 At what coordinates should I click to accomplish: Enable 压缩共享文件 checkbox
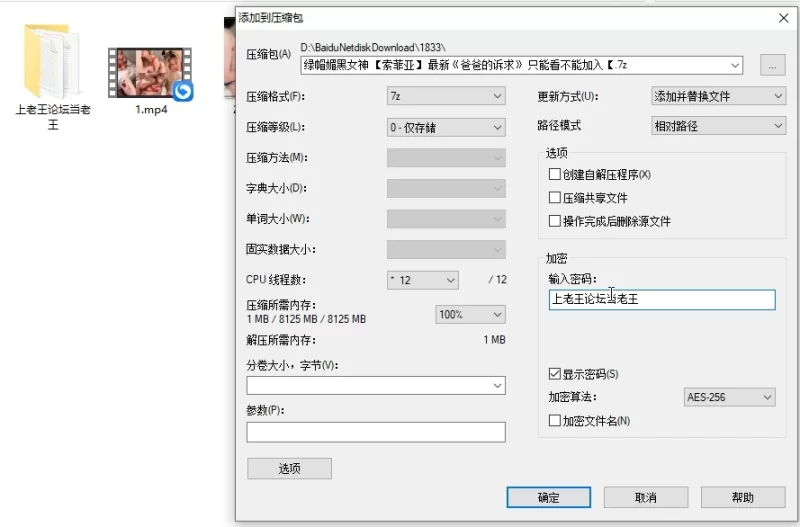(555, 197)
